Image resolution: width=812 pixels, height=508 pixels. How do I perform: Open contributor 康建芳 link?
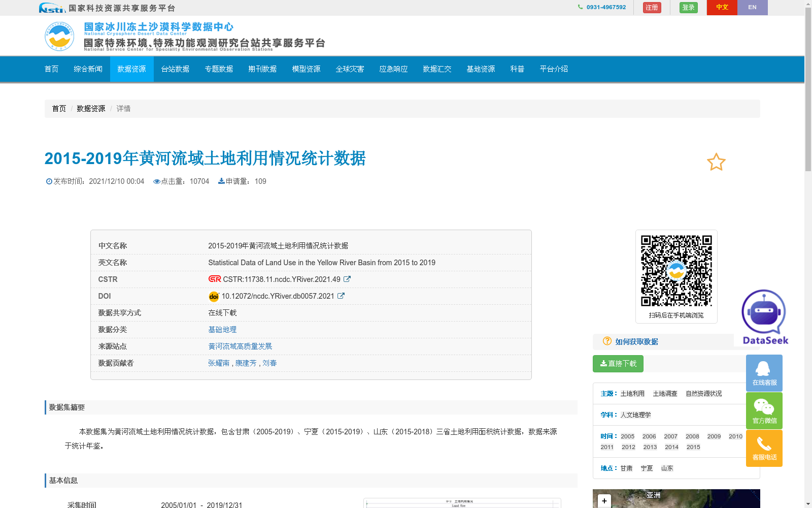[246, 363]
